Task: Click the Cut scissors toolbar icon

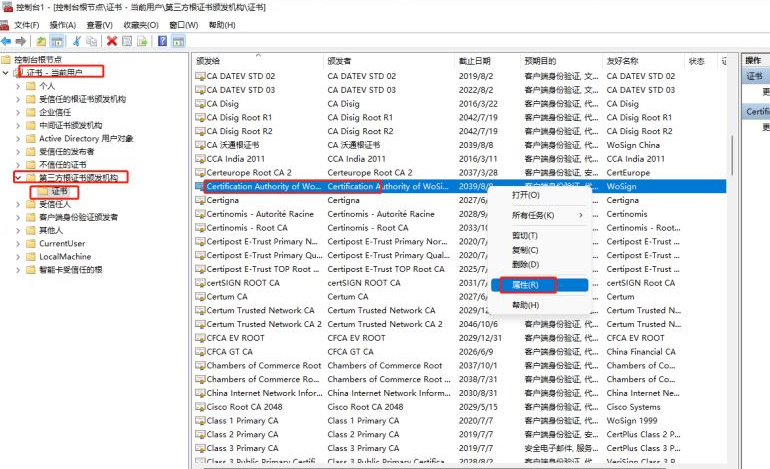Action: [75, 41]
